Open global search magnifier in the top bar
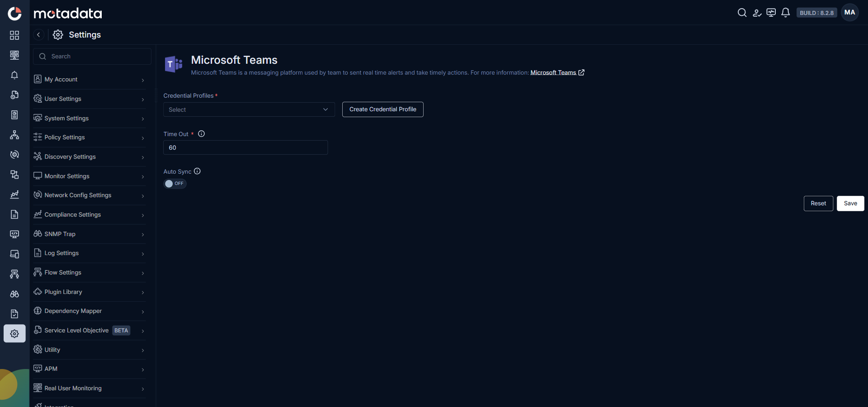The image size is (868, 407). [742, 13]
